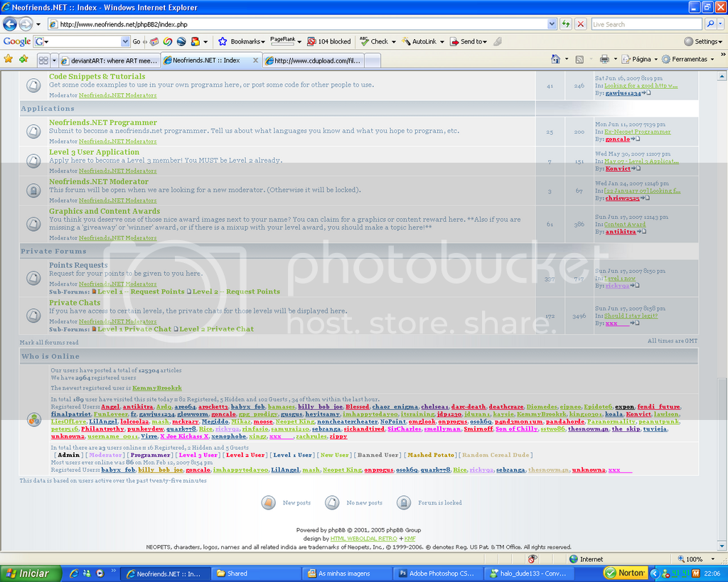Click the Stop loading red X icon
The width and height of the screenshot is (728, 582).
click(x=581, y=24)
